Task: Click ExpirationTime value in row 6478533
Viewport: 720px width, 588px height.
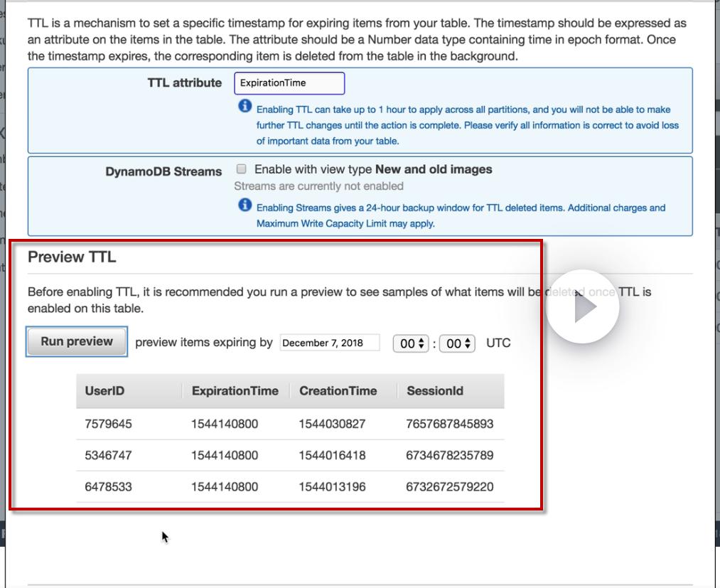Action: coord(225,486)
